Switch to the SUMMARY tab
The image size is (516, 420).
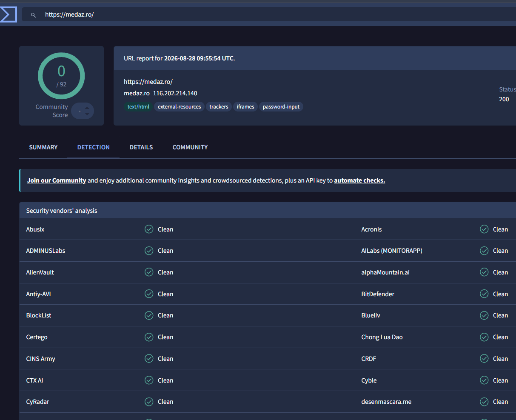[x=43, y=147]
